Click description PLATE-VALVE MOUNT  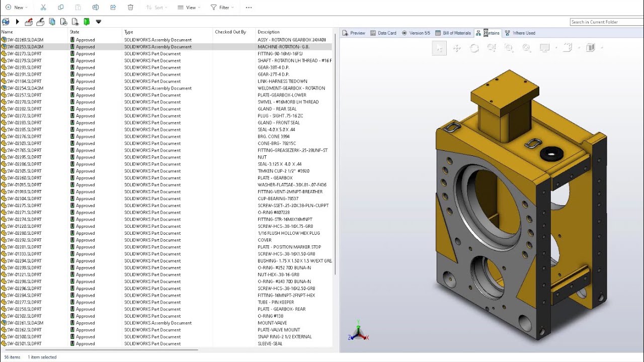click(x=279, y=330)
